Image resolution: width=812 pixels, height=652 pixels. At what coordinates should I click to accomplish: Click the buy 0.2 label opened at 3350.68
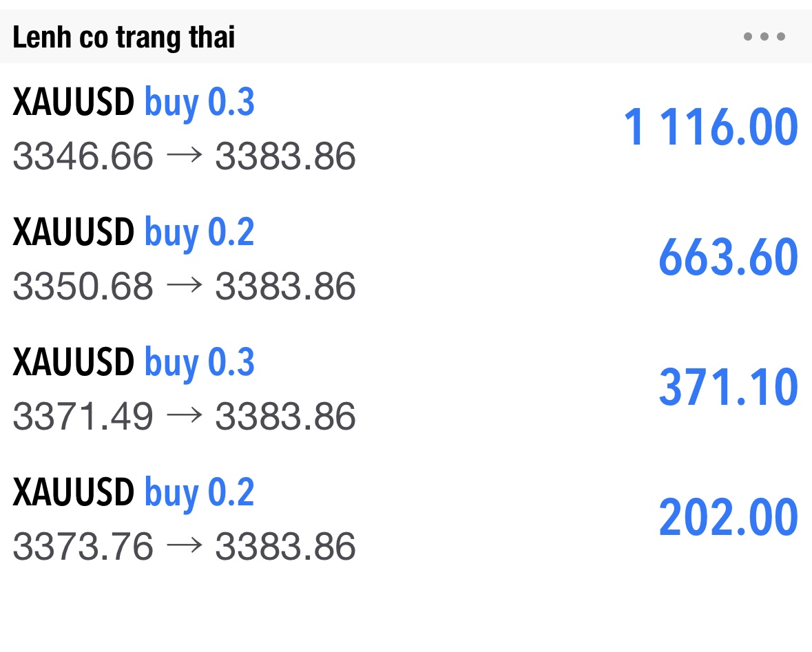200,233
